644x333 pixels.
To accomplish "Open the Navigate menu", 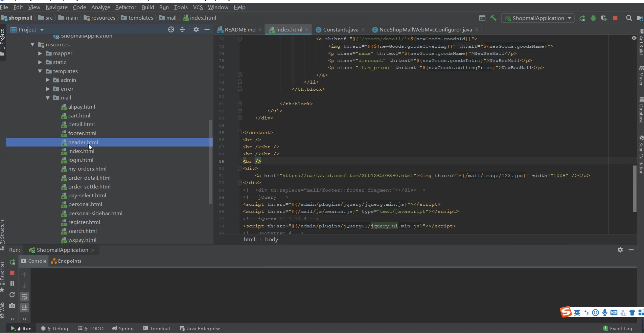I will tap(56, 7).
